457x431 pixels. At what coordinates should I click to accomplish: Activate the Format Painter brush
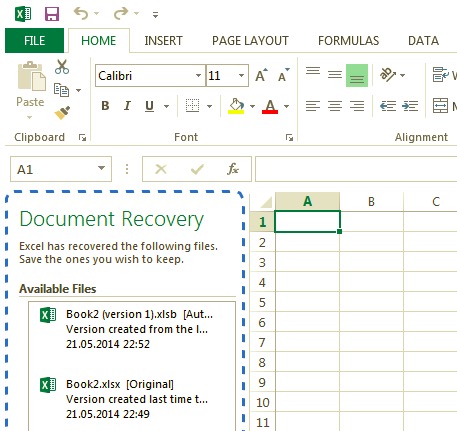(x=62, y=113)
